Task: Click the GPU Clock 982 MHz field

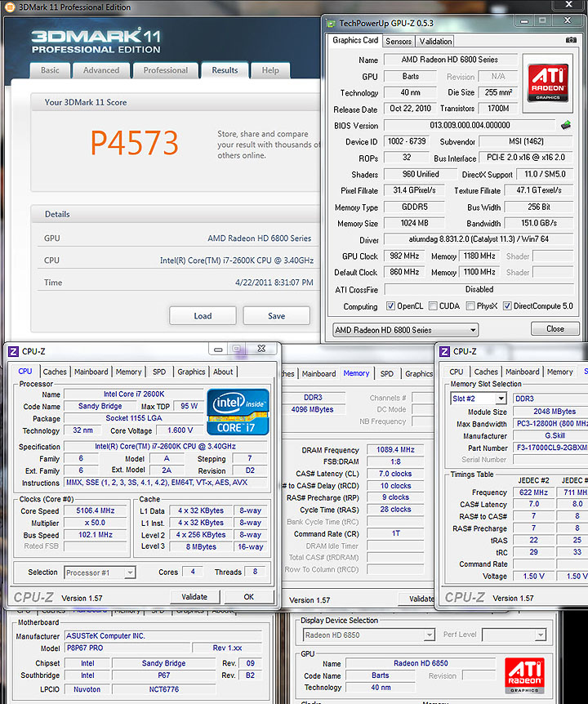Action: (404, 256)
